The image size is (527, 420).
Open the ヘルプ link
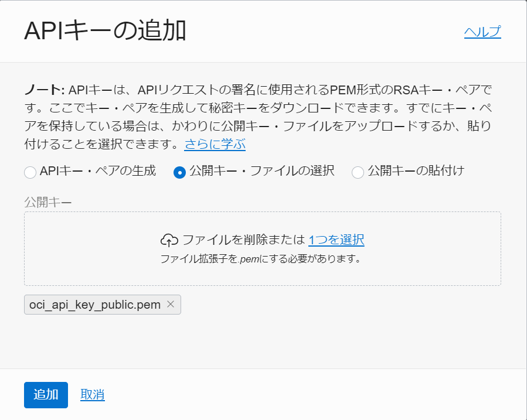(x=482, y=32)
